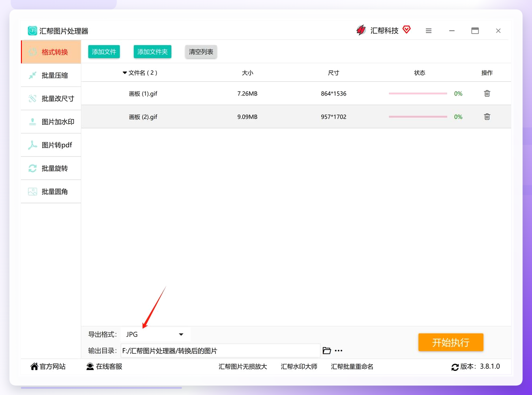Click the 状态 column header
Viewport: 532px width, 395px height.
coord(420,73)
